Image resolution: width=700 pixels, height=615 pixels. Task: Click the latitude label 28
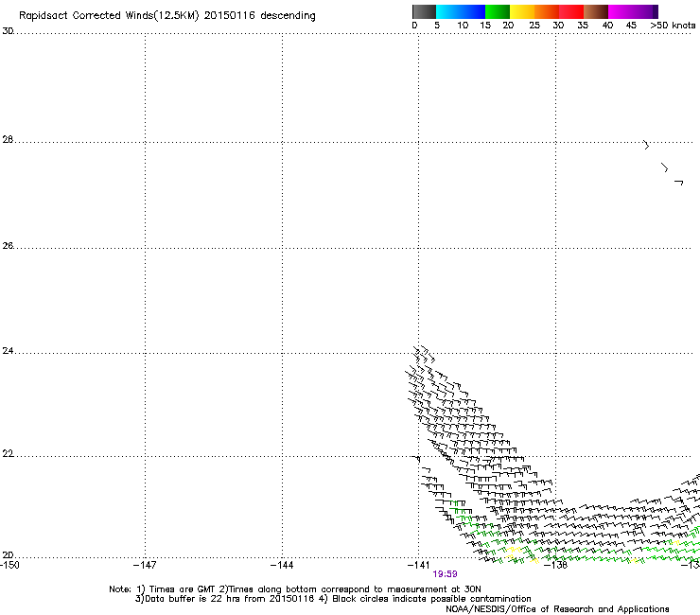(x=8, y=140)
